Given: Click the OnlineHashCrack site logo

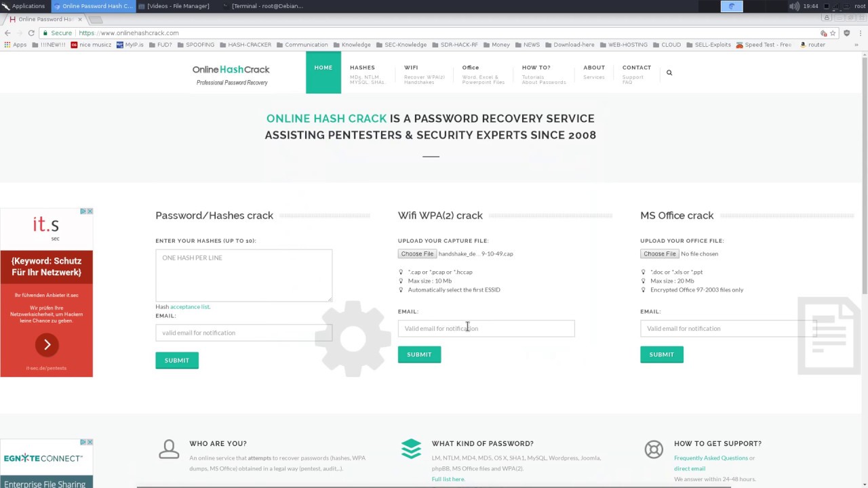Looking at the screenshot, I should pos(231,75).
